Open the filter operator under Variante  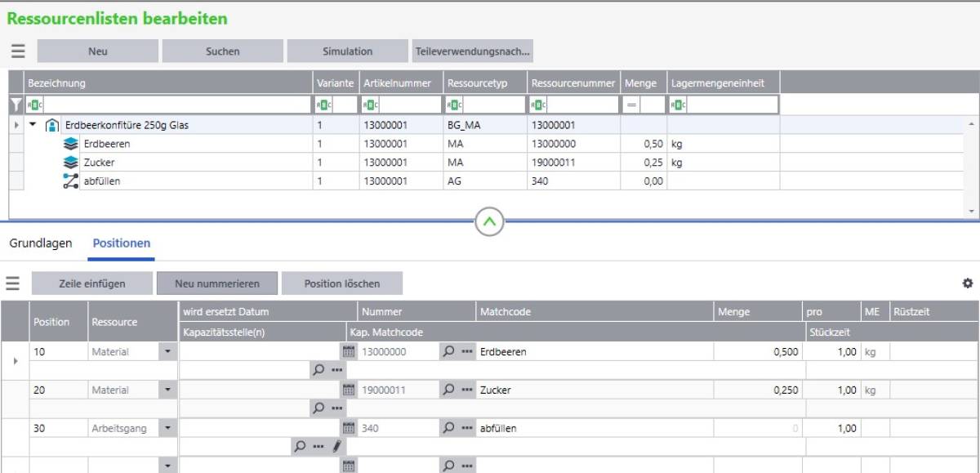[x=323, y=105]
